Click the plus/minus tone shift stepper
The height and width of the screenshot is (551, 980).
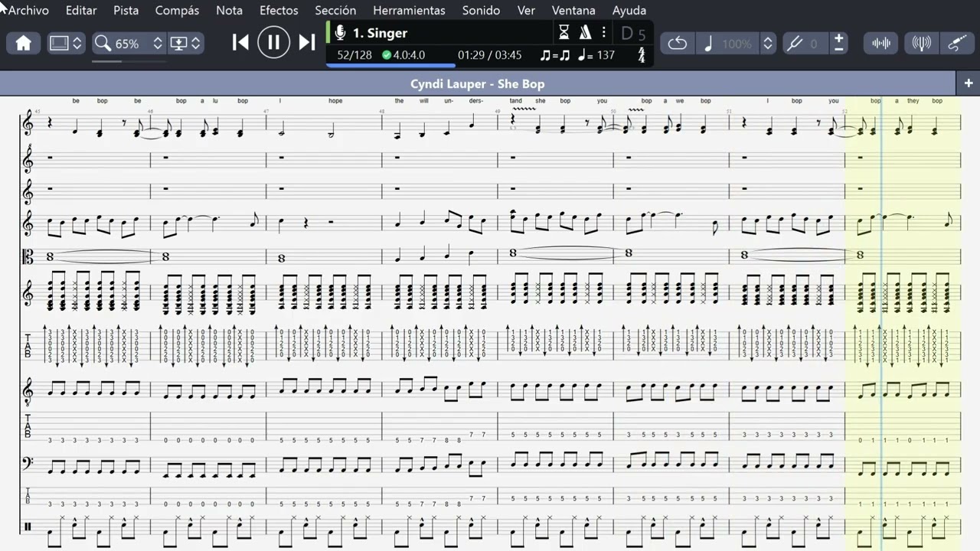(x=839, y=44)
